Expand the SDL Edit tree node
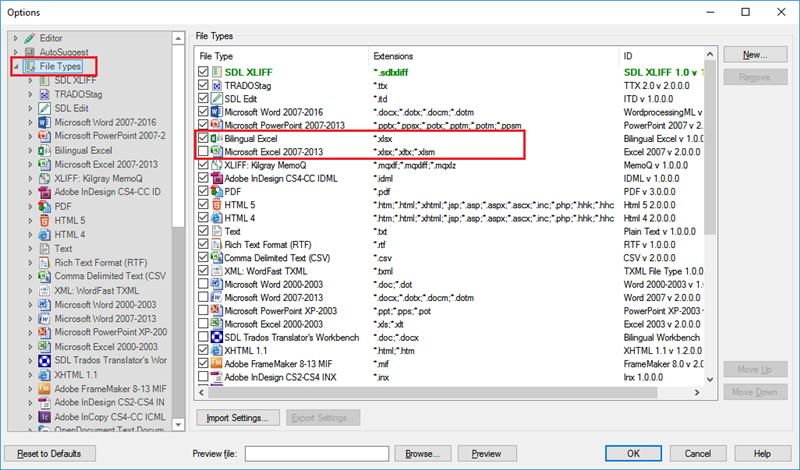The width and height of the screenshot is (800, 470). tap(30, 109)
